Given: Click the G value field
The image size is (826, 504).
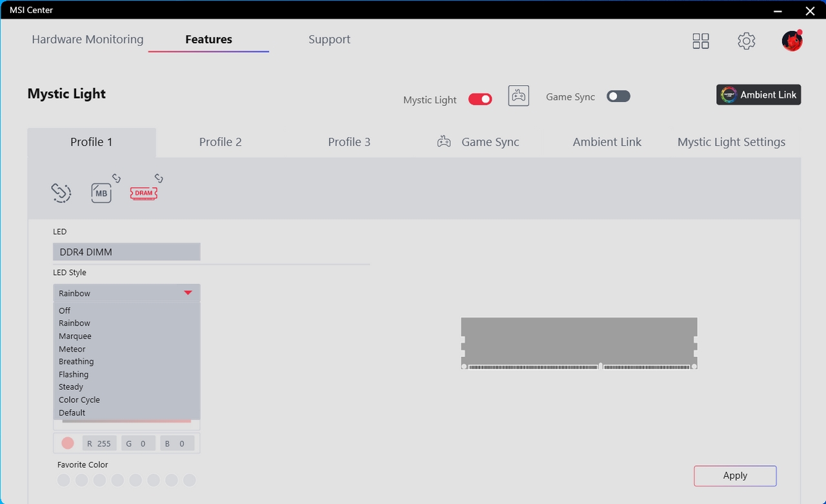Looking at the screenshot, I should pyautogui.click(x=138, y=443).
